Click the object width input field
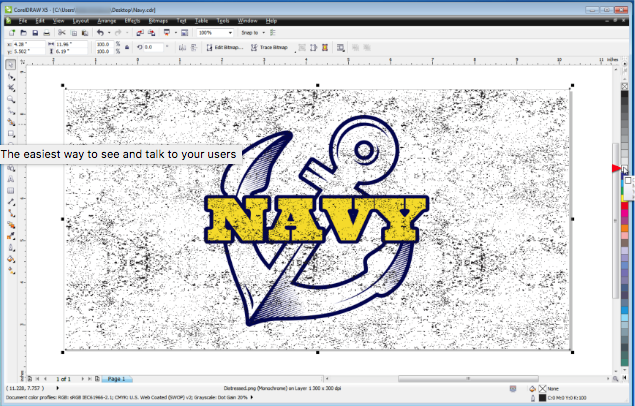Image resolution: width=635 pixels, height=406 pixels. click(x=70, y=44)
